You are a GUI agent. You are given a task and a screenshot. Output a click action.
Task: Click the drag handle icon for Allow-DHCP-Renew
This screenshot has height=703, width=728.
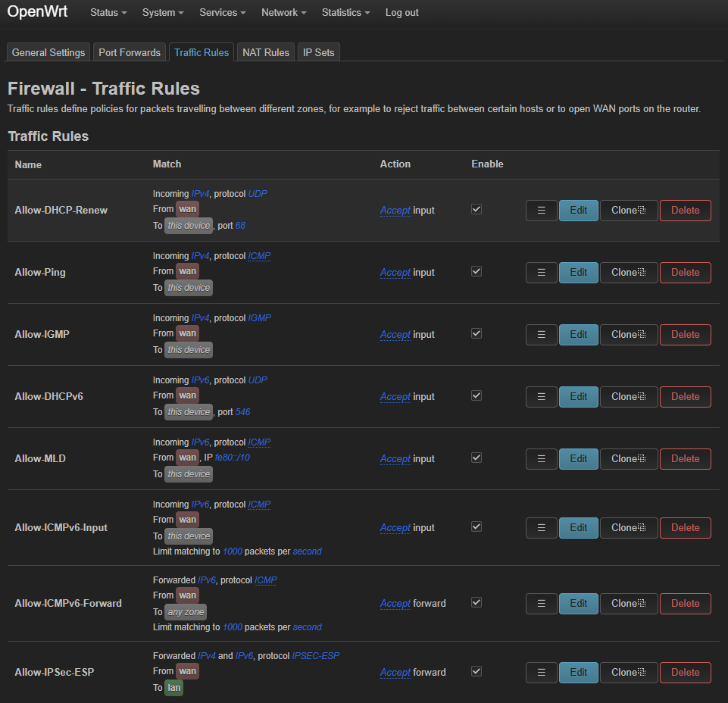(541, 211)
